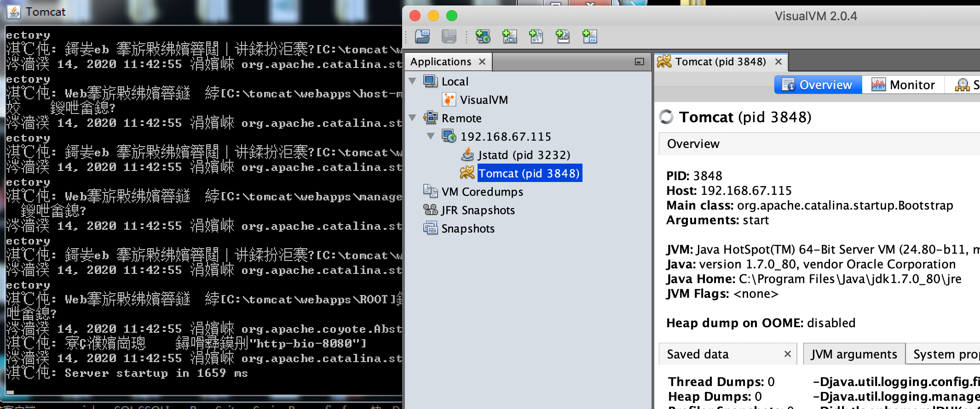This screenshot has height=409, width=980.
Task: Click the Save Snapshot toolbar icon
Action: [449, 36]
